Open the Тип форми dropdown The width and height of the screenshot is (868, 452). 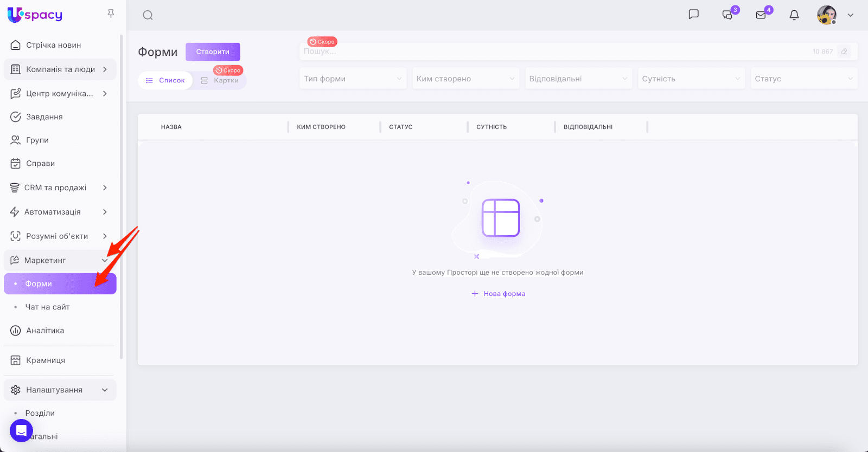pos(353,79)
